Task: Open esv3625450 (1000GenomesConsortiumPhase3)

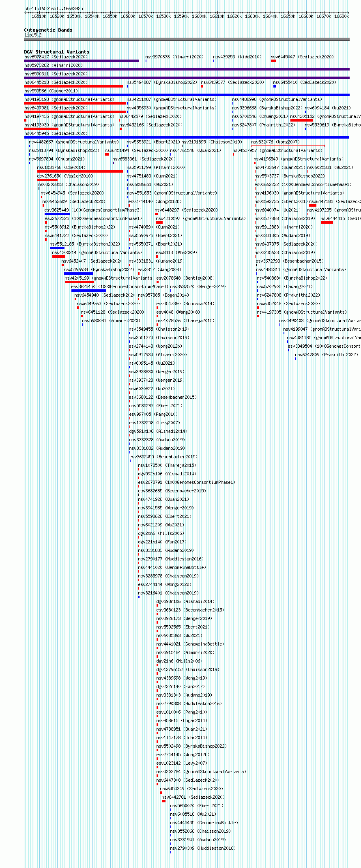Action: click(120, 287)
